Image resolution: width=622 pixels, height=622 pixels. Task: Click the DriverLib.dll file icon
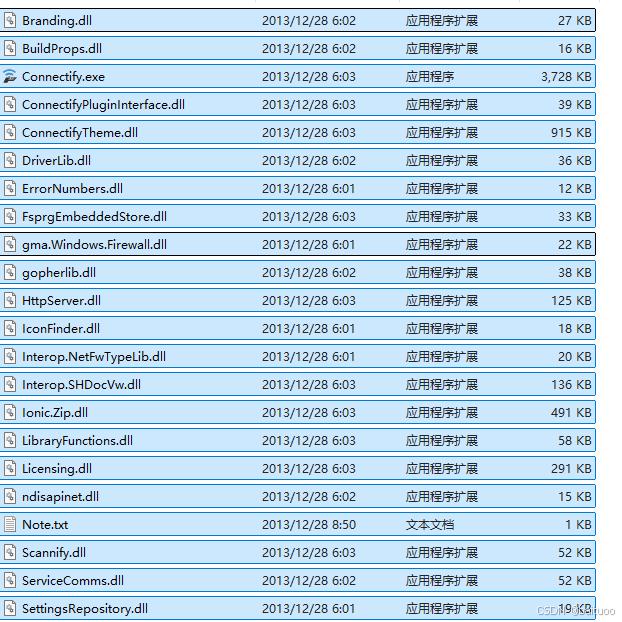10,160
